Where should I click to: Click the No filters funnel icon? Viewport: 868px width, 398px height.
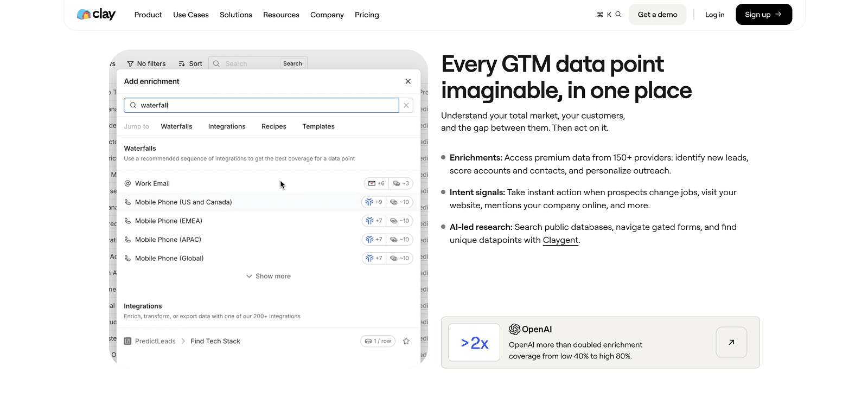pos(130,63)
